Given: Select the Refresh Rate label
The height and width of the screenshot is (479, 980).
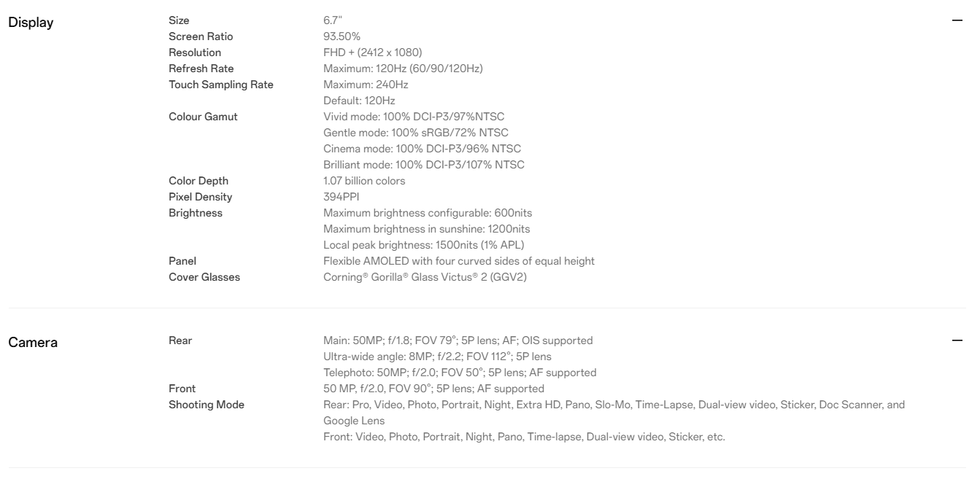Looking at the screenshot, I should click(x=200, y=69).
